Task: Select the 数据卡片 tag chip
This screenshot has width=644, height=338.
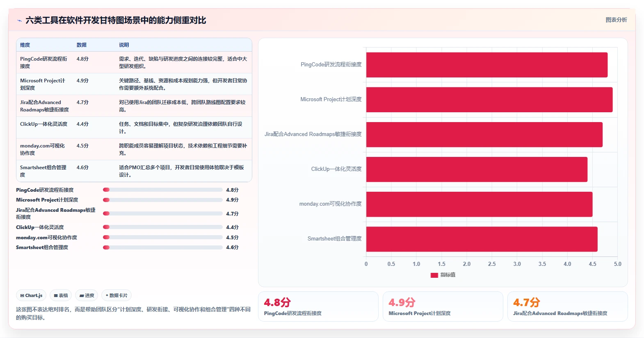Action: pos(116,295)
